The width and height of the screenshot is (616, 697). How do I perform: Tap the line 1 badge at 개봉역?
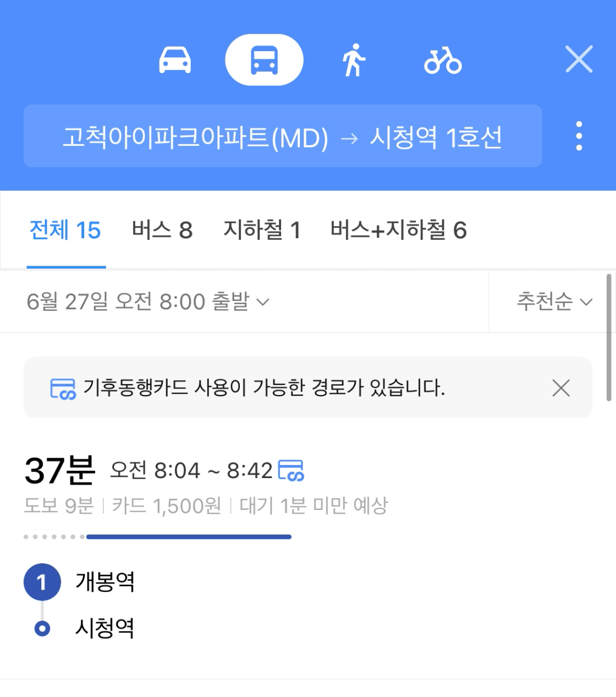click(x=42, y=582)
